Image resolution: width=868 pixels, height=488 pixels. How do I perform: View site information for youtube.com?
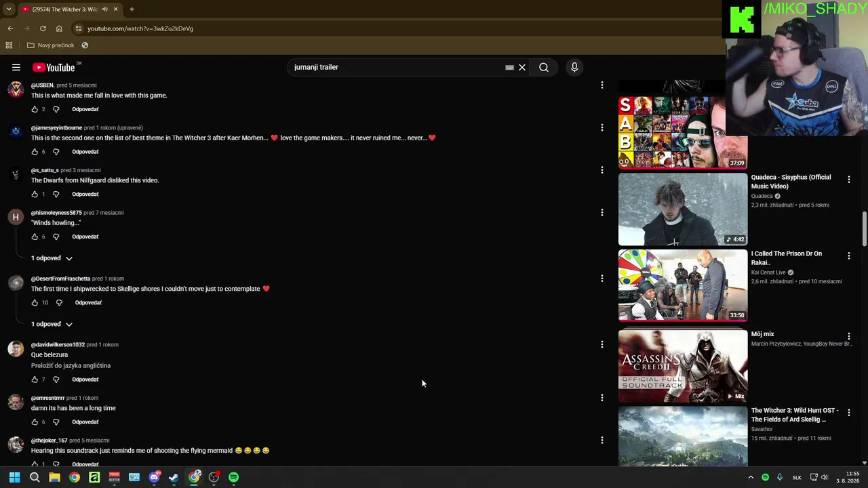[x=79, y=28]
